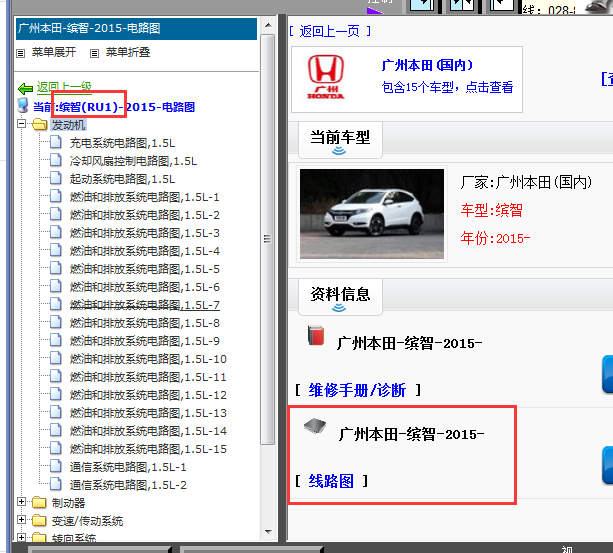Select the 当前车型 tab

coord(340,140)
